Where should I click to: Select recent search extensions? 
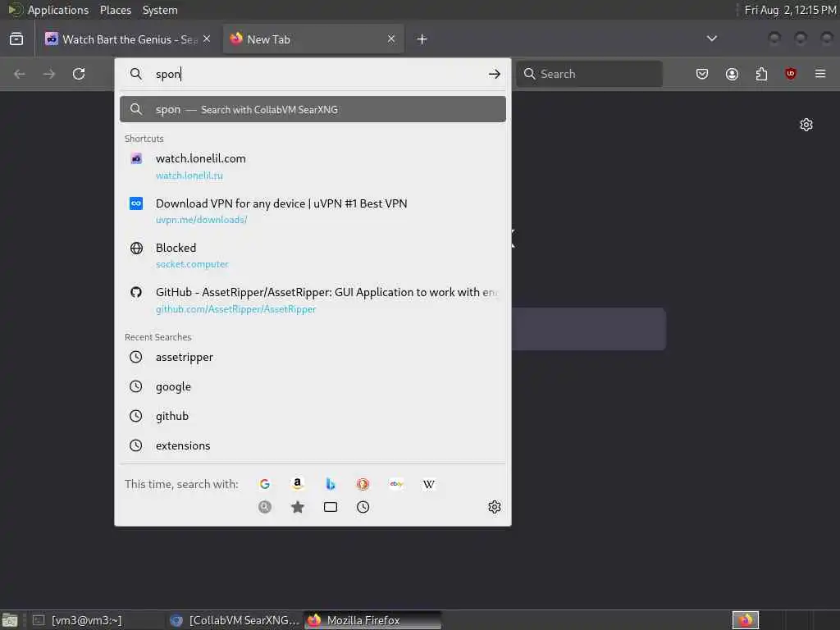click(313, 445)
